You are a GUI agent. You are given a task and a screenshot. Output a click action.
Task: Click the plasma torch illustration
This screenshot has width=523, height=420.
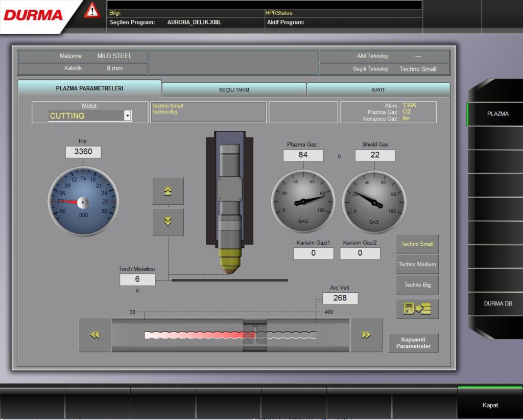(229, 202)
